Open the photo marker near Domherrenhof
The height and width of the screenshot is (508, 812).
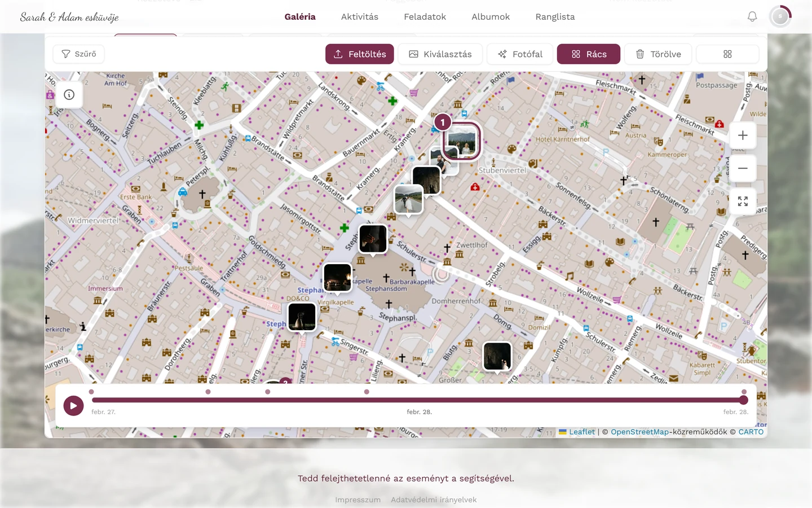(x=497, y=356)
